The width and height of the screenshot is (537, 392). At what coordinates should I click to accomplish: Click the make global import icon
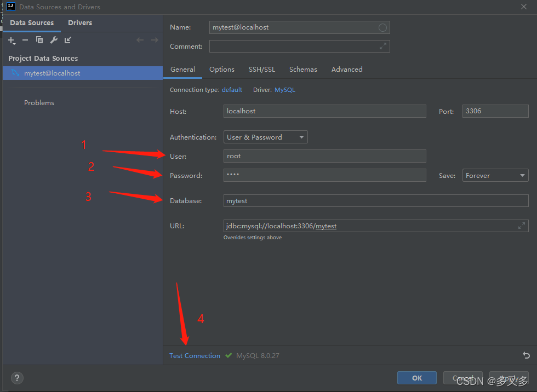coord(68,40)
